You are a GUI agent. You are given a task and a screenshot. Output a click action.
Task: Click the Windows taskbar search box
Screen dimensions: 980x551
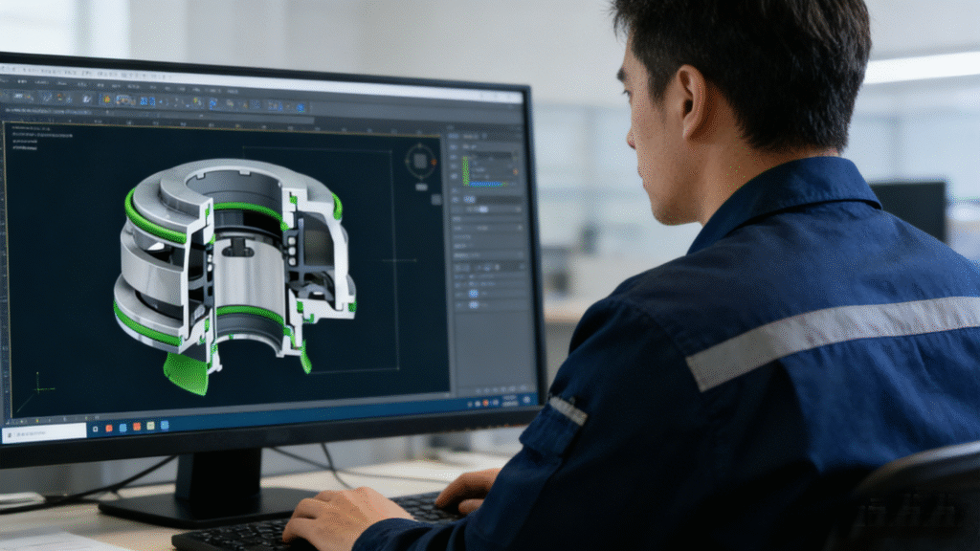(x=45, y=432)
